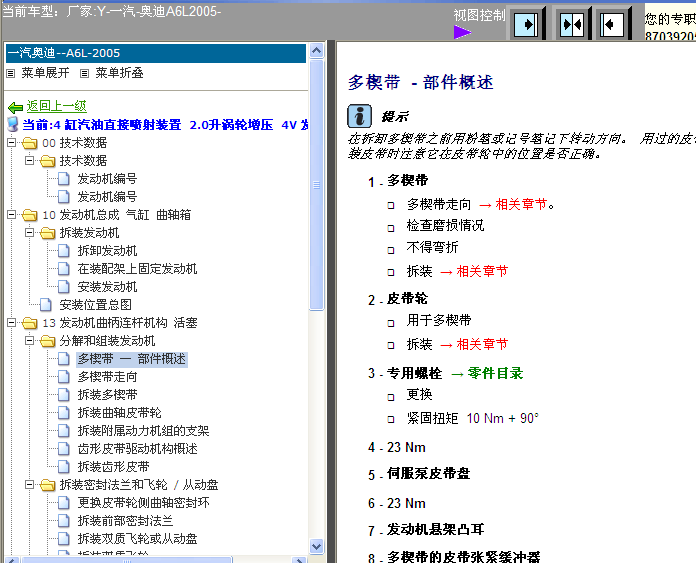Viewport: 696px width, 563px height.
Task: Collapse the 拆装发动机 node
Action: tap(29, 232)
